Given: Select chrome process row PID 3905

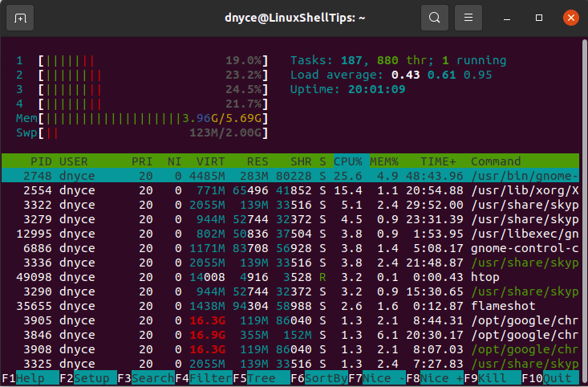Looking at the screenshot, I should click(290, 320).
